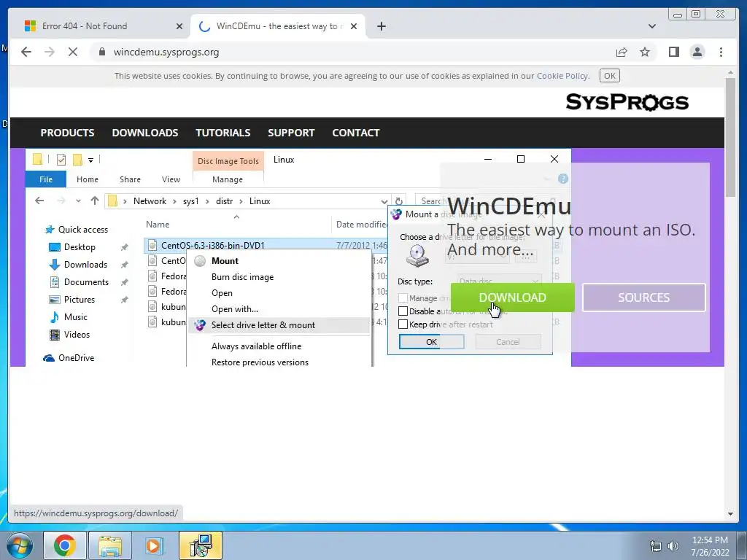Click the installer program icon in the taskbar

[201, 545]
